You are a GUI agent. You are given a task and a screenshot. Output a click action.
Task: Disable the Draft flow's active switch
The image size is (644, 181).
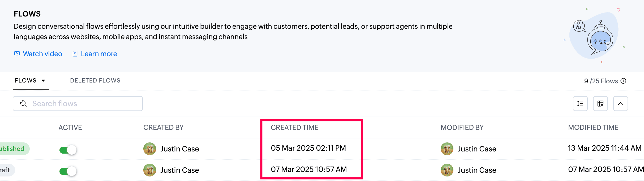(68, 171)
